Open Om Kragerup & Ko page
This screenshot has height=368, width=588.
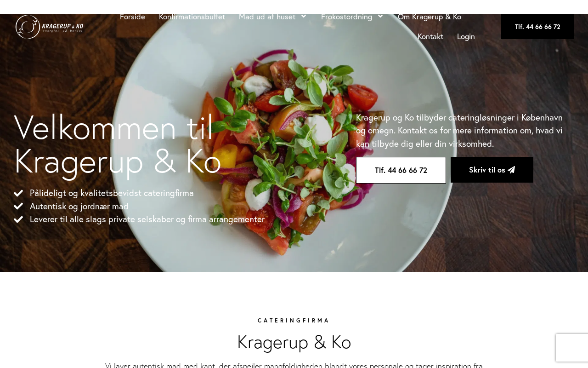[430, 17]
